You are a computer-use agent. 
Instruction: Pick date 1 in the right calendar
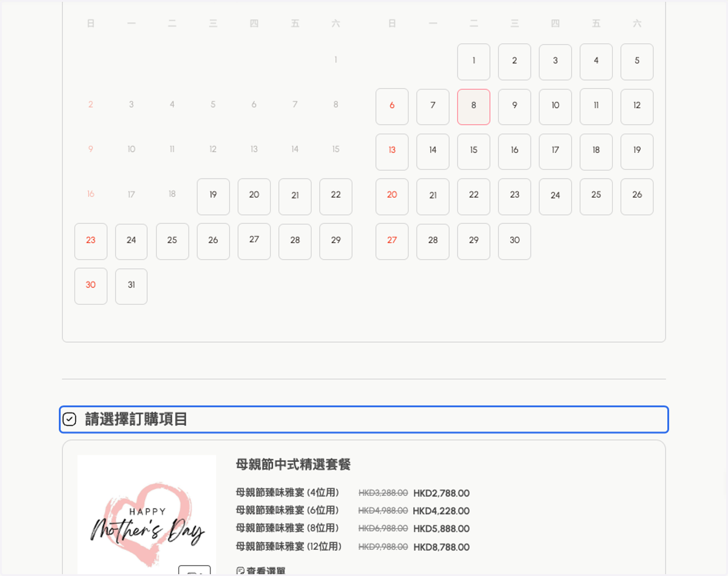tap(474, 62)
